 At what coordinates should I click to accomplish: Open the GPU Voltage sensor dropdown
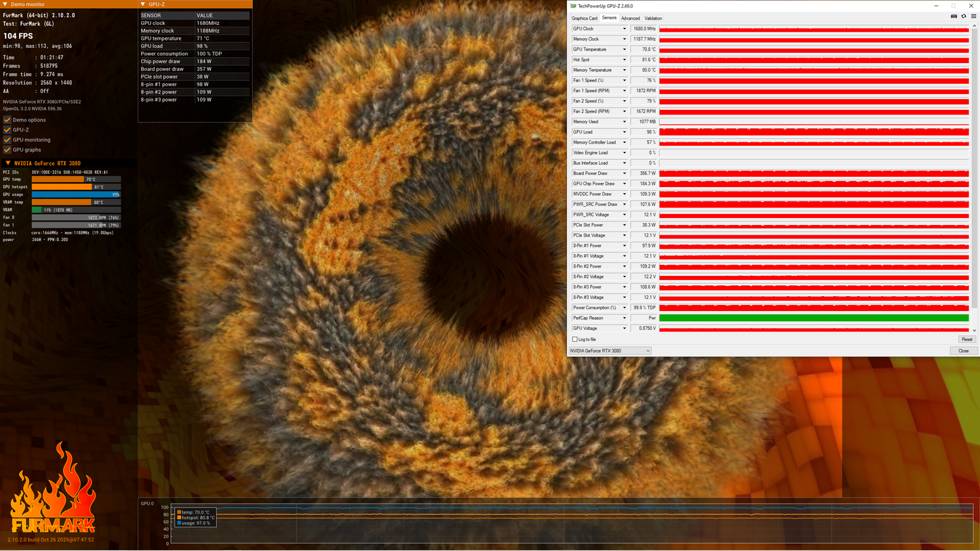625,329
